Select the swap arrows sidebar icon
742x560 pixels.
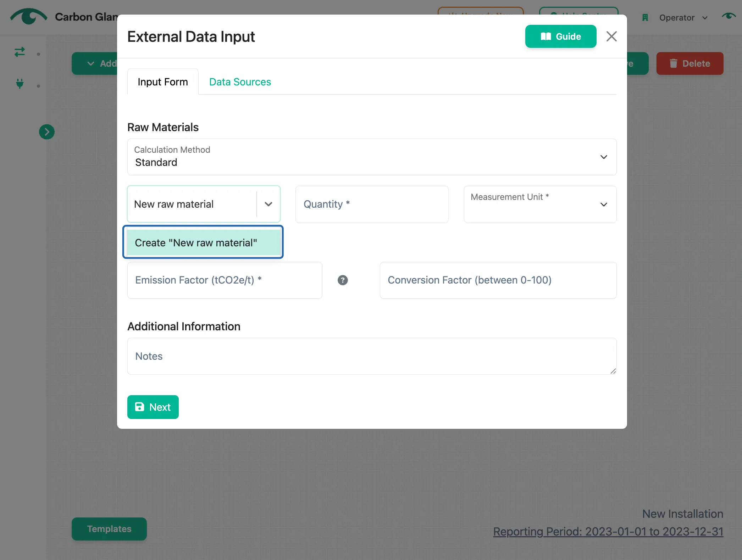tap(20, 52)
